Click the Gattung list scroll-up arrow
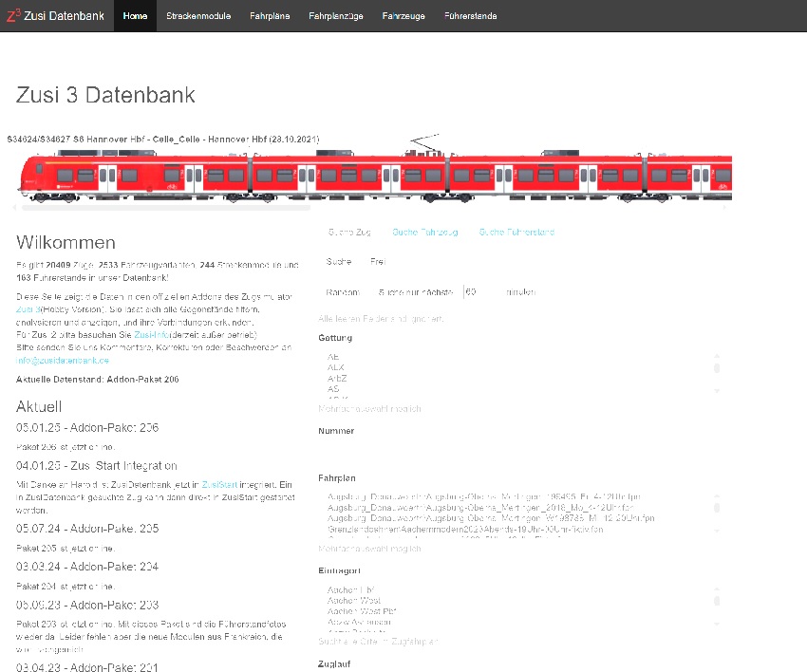This screenshot has width=807, height=672. (x=717, y=355)
